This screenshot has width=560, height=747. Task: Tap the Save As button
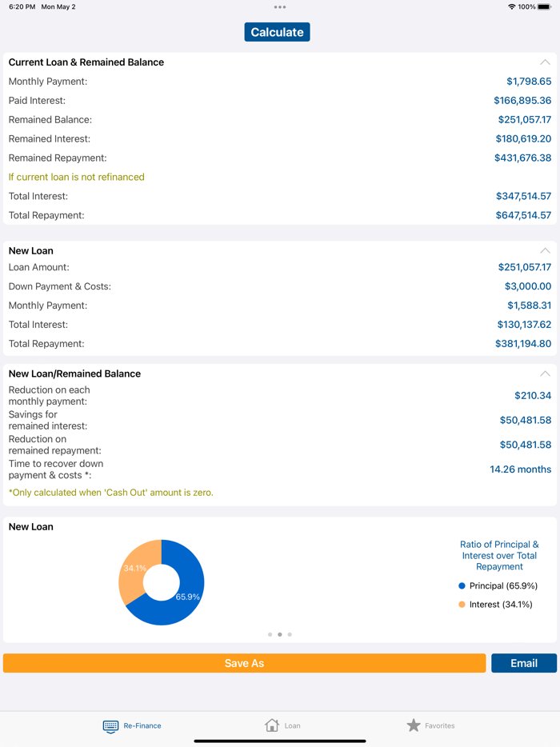244,663
